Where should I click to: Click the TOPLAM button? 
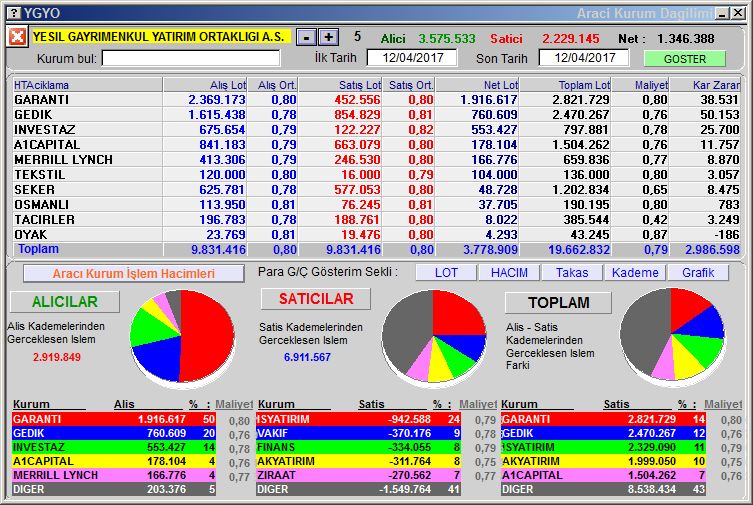558,303
